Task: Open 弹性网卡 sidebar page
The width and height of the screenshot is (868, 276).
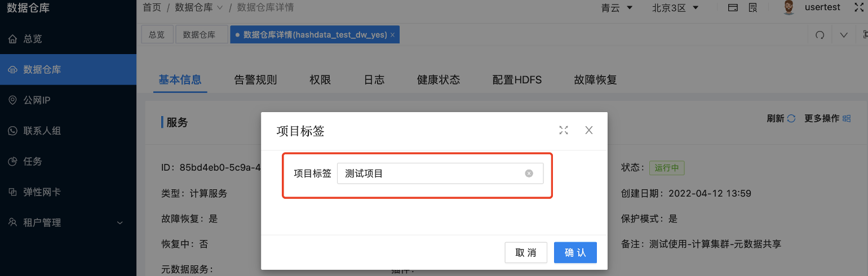Action: pyautogui.click(x=68, y=192)
